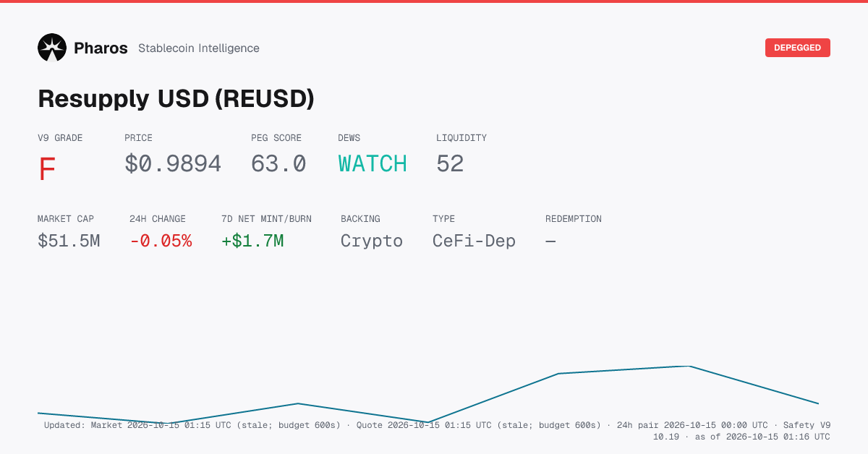Viewport: 868px width, 454px height.
Task: Click the TYPE label
Action: [443, 219]
